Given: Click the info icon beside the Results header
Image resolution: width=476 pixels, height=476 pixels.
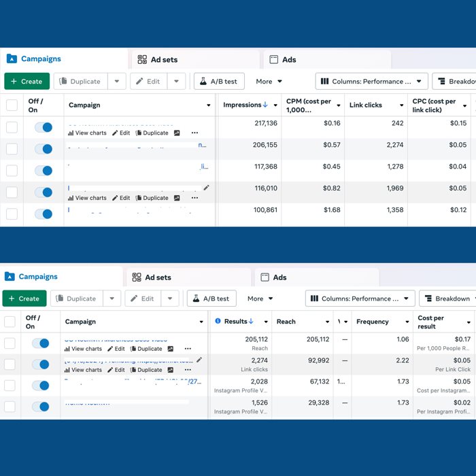Looking at the screenshot, I should [x=218, y=322].
